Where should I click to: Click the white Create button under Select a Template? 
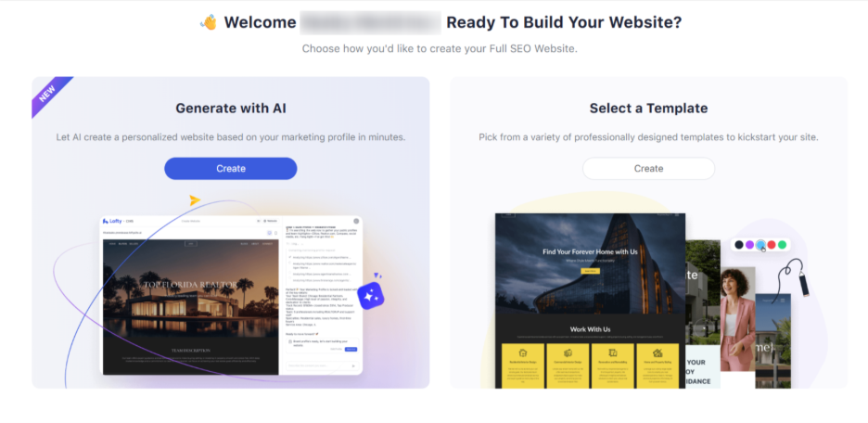coord(648,168)
